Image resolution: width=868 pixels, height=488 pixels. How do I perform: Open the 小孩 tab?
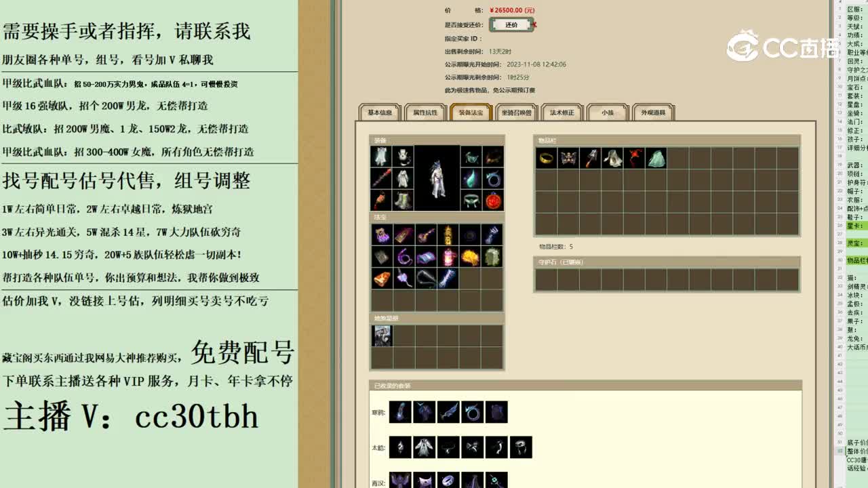tap(608, 113)
